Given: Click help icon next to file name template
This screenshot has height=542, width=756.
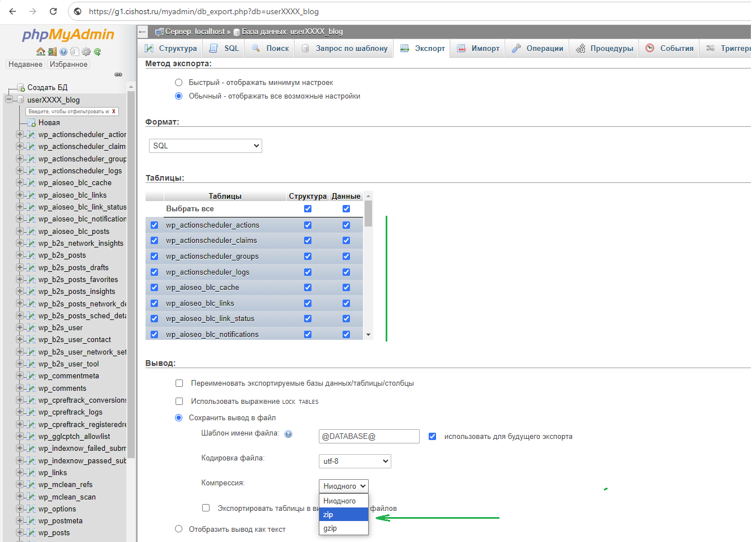Looking at the screenshot, I should (x=288, y=434).
